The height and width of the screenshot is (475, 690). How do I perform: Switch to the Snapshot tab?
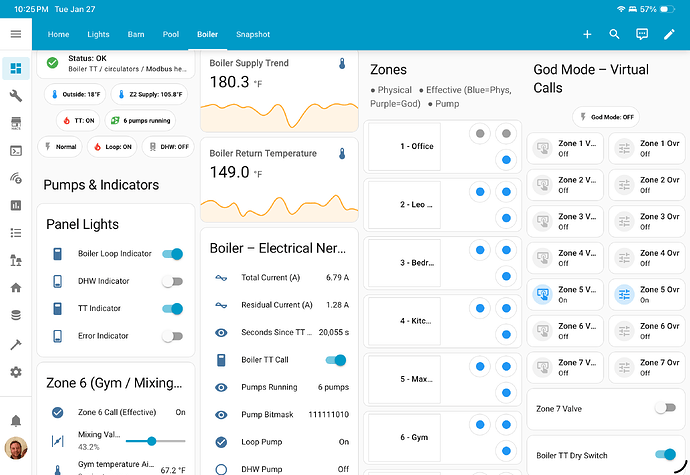click(253, 34)
